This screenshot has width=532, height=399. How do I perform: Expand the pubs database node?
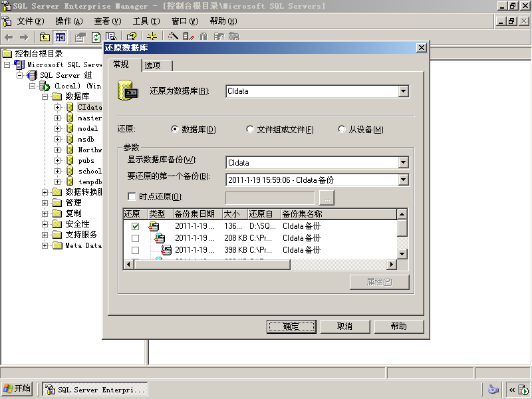coord(57,160)
